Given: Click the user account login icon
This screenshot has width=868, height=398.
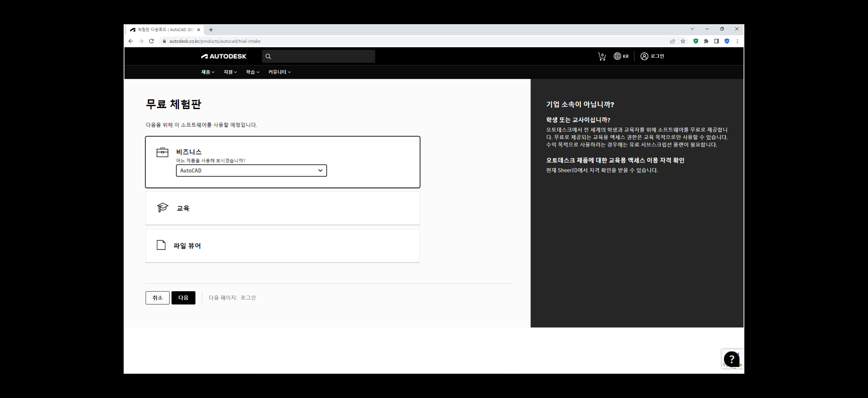Looking at the screenshot, I should point(644,56).
